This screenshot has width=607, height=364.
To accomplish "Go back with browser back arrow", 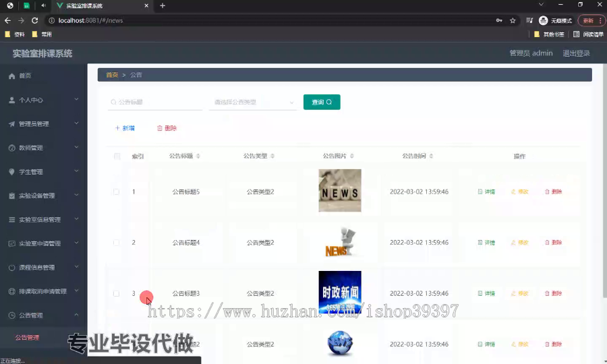I will (x=7, y=20).
